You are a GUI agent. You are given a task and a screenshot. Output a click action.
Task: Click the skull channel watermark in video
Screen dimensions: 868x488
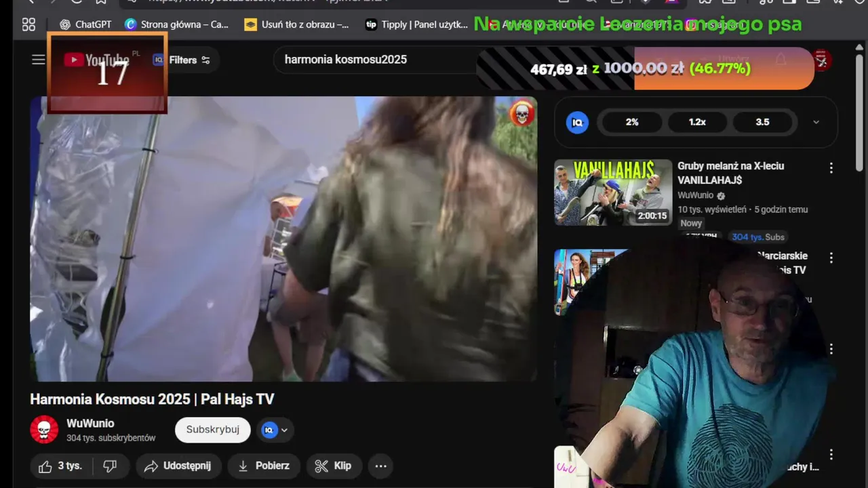[x=521, y=114]
